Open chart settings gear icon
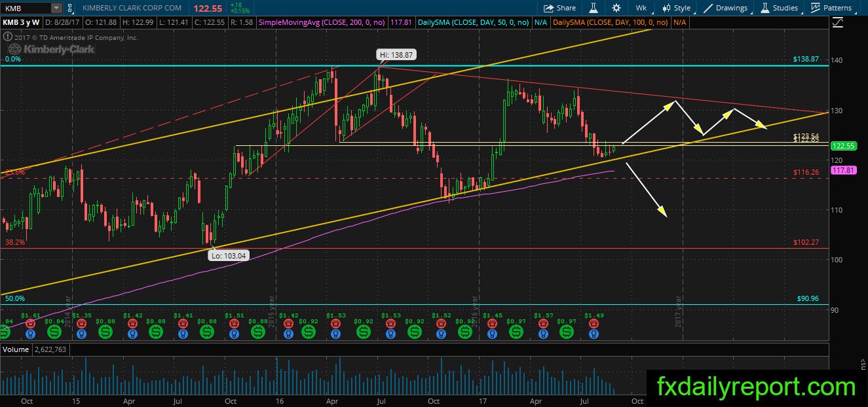 [x=616, y=8]
